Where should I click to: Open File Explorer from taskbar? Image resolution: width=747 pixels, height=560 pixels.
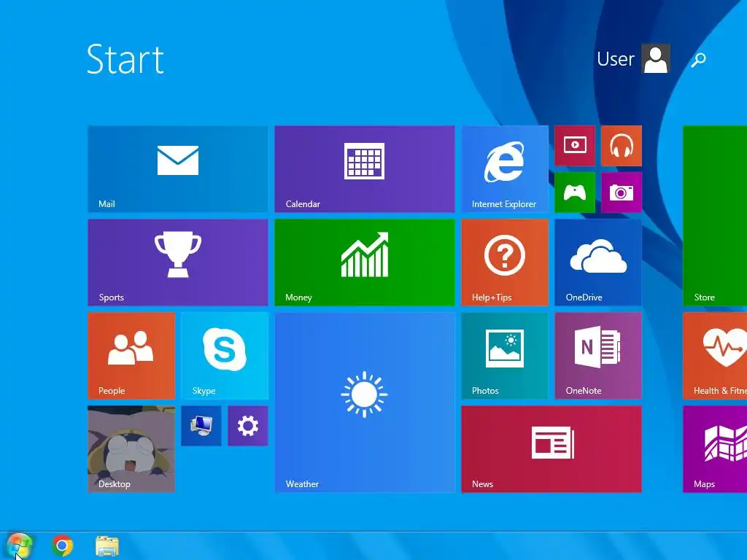tap(107, 546)
